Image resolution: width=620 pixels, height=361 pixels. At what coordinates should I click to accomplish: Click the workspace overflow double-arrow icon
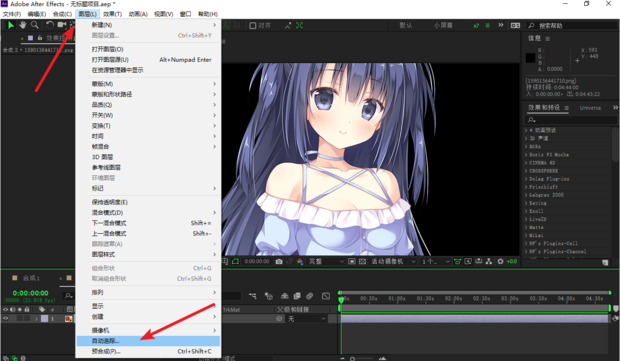[501, 25]
